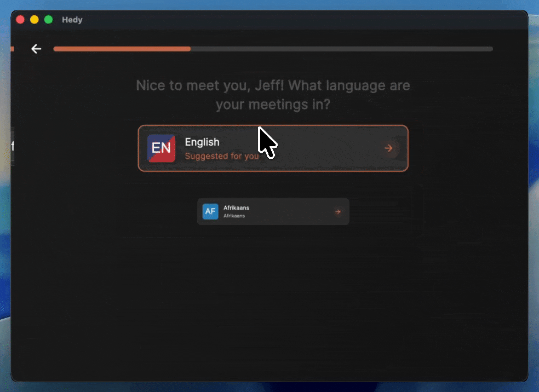Screen dimensions: 539x392
Task: Click the "Hedy" window title text
Action: (72, 20)
